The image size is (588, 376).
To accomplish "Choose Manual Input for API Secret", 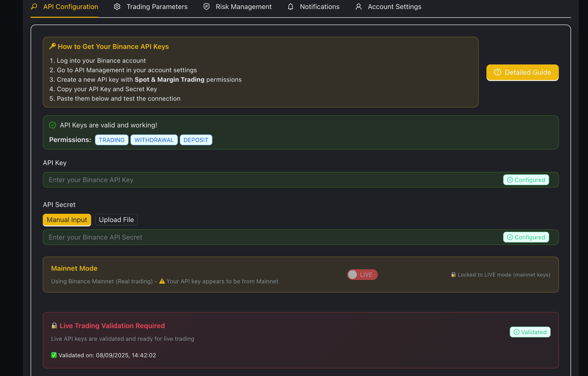I will [67, 220].
